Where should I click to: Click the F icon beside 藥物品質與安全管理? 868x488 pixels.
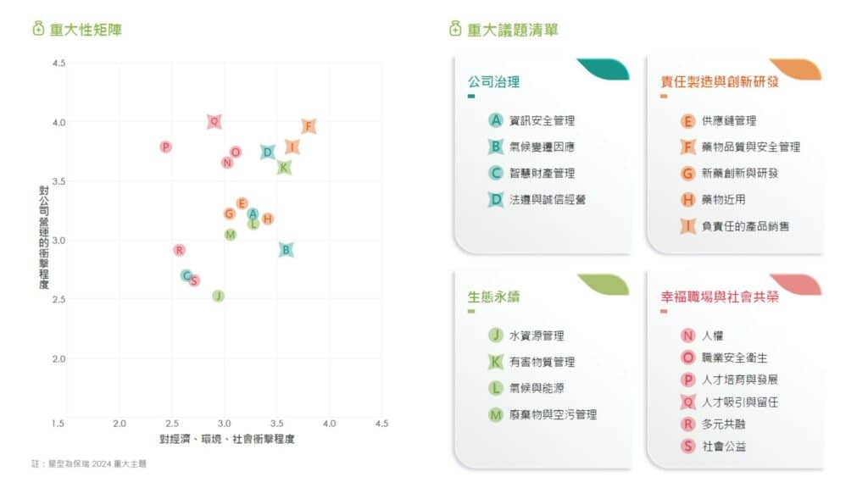[687, 147]
